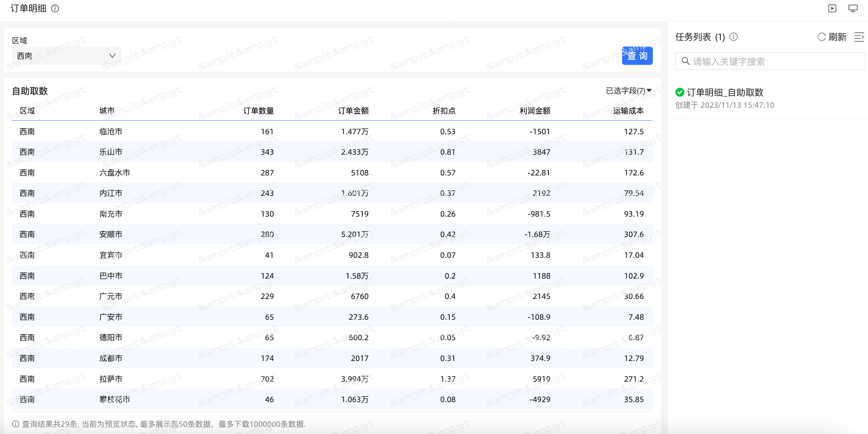Collapse the task list panel icon
Screen dimensions: 868x434
[x=859, y=37]
